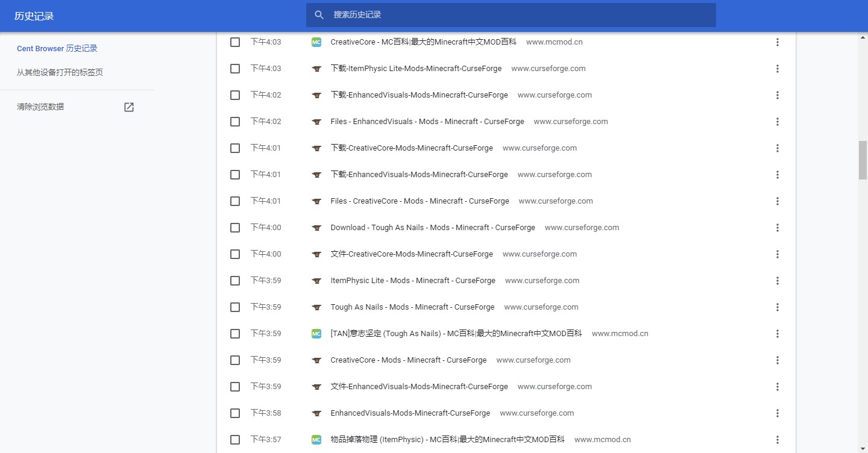Check the ItemPhysic Lite - Mods entry checkbox
This screenshot has width=868, height=453.
[235, 281]
